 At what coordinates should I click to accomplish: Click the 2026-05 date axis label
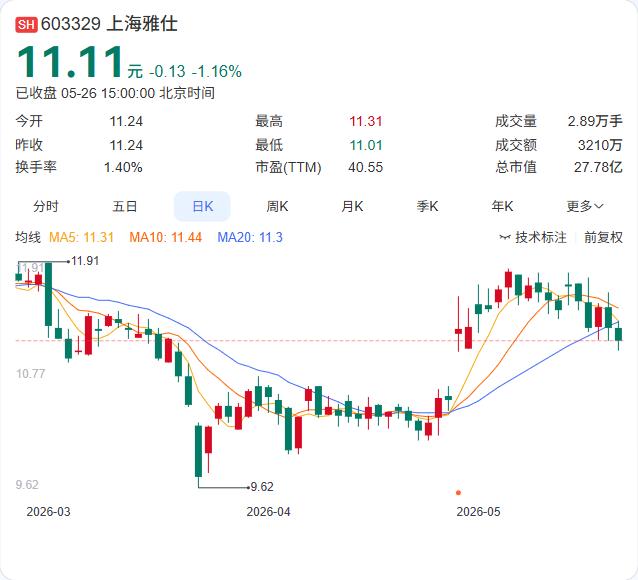[478, 512]
